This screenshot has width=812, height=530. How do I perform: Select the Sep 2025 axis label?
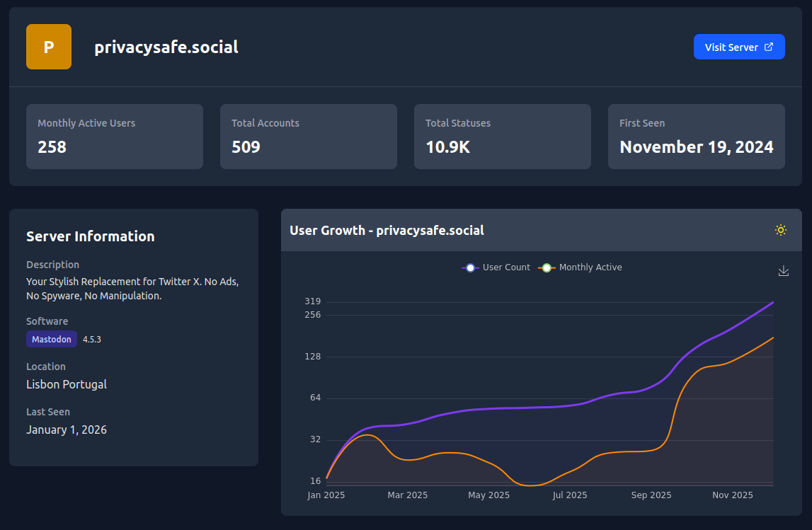coord(651,495)
